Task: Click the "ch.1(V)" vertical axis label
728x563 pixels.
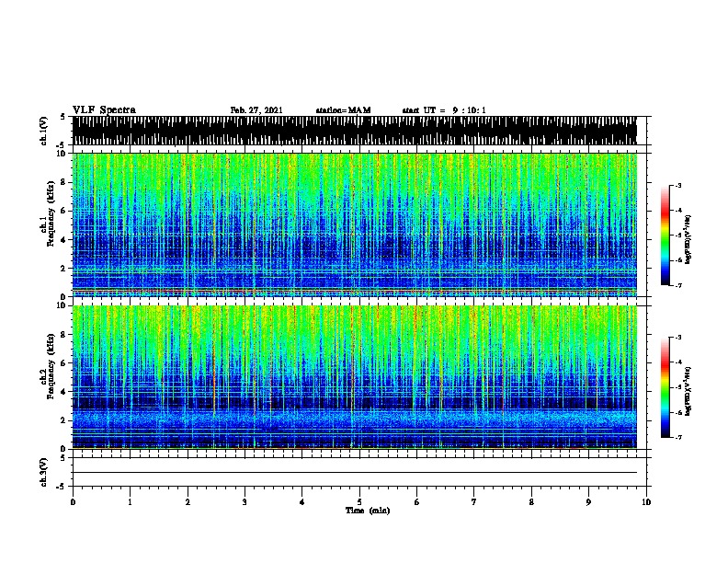Action: 44,131
